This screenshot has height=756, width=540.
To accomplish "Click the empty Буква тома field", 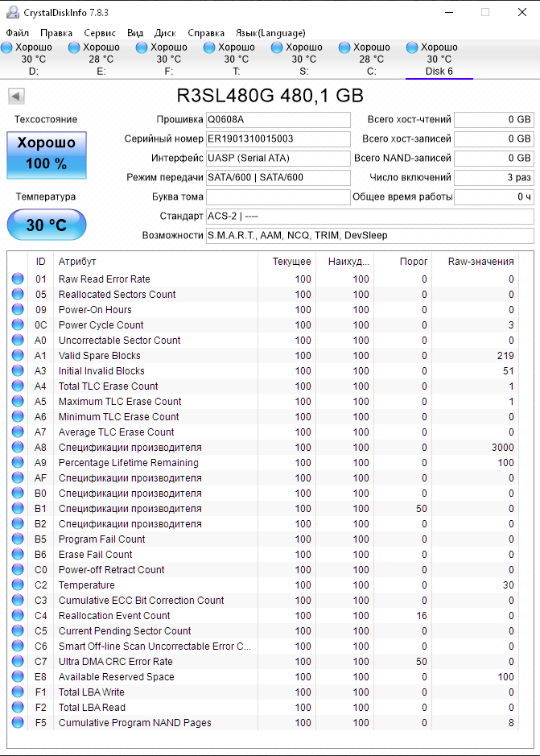I will (278, 196).
